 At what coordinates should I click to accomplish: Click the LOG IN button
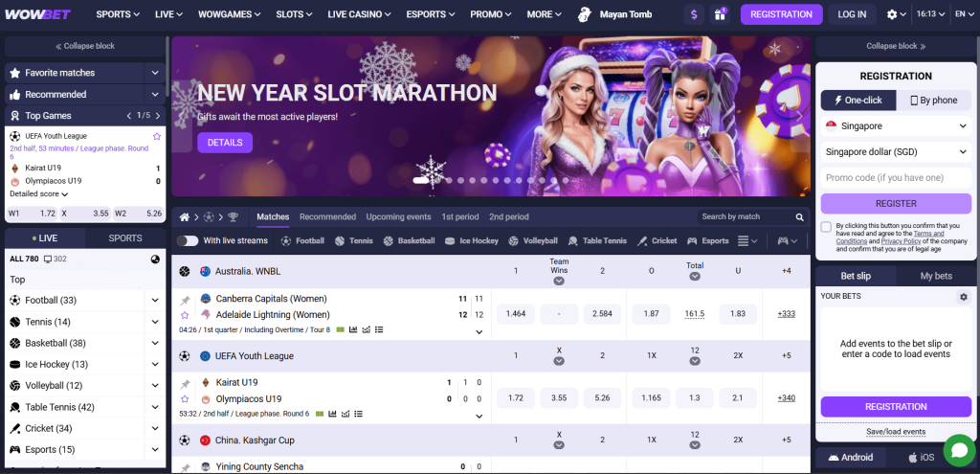click(x=851, y=14)
